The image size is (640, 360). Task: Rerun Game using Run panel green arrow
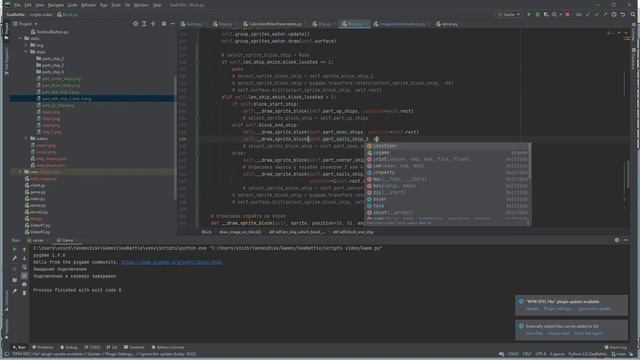pos(15,249)
